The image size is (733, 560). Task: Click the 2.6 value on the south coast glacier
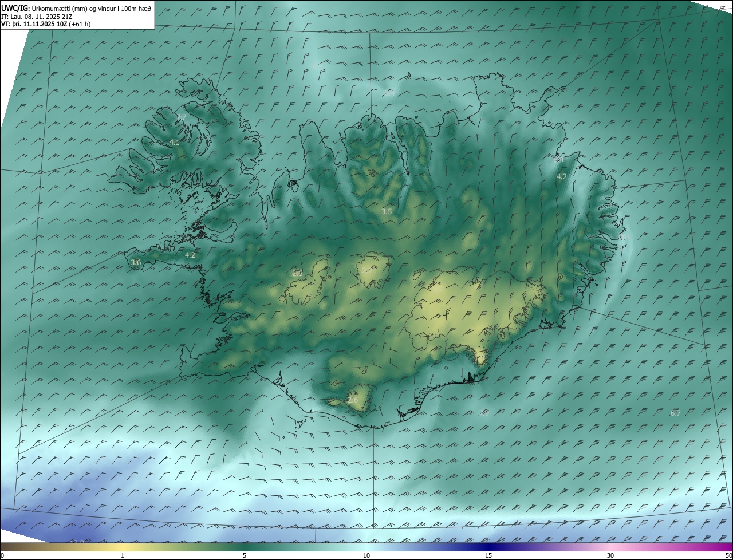[x=353, y=400]
